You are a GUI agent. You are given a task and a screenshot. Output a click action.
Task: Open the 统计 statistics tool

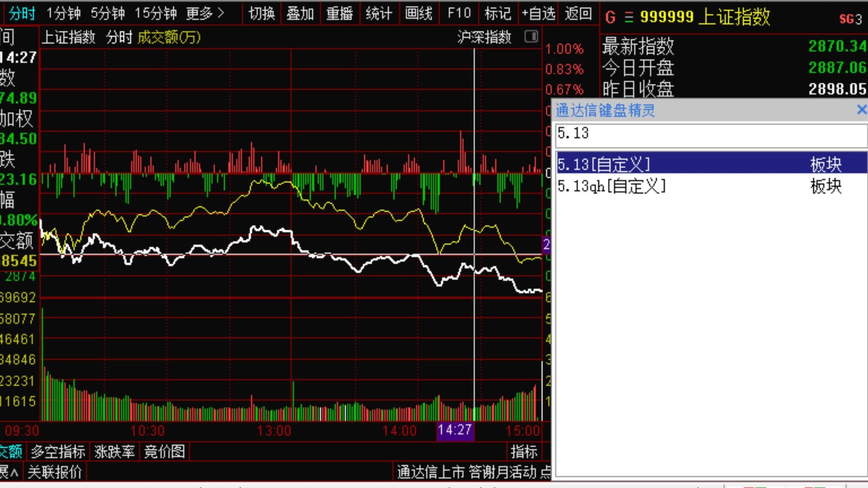(379, 14)
